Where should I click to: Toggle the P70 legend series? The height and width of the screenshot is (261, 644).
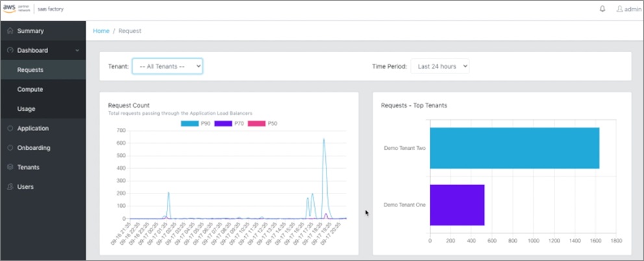click(x=229, y=123)
